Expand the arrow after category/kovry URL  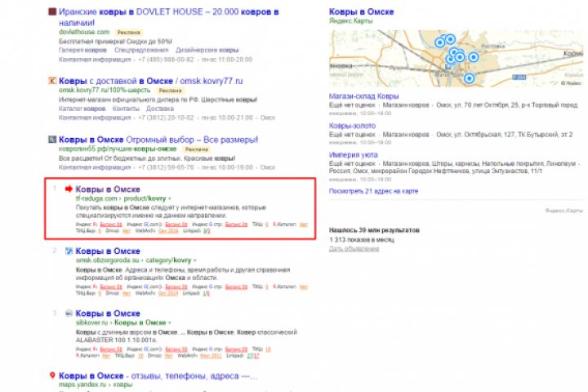tap(194, 261)
